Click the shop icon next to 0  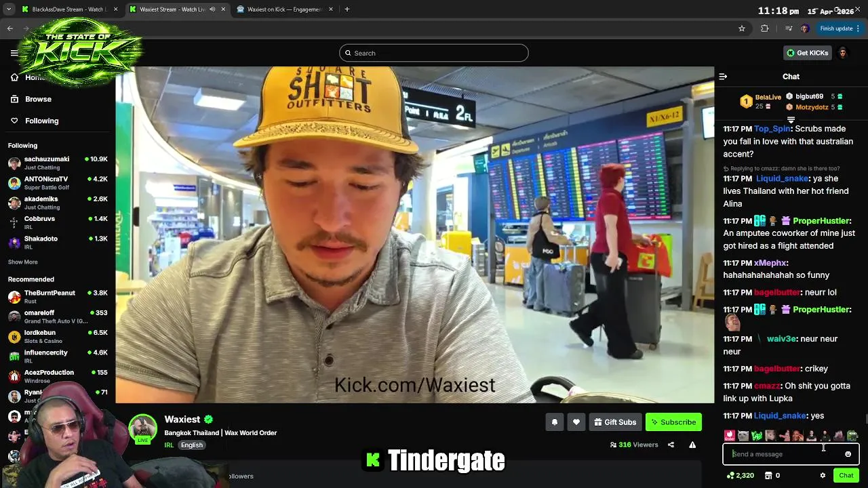coord(768,476)
